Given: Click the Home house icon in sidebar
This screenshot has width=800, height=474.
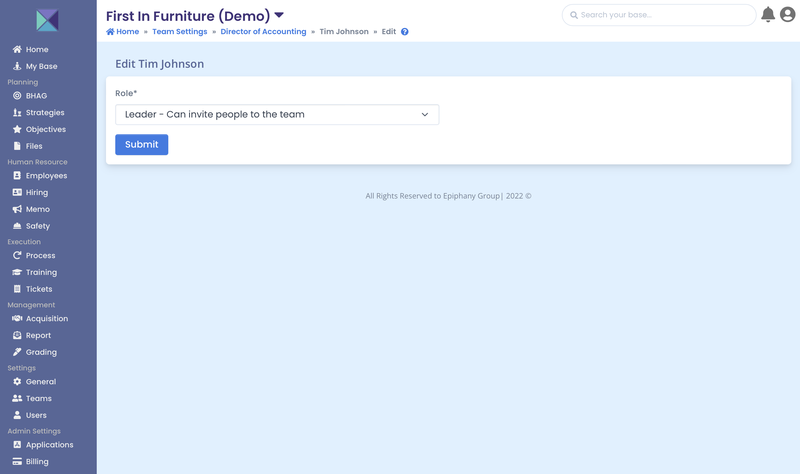Looking at the screenshot, I should [x=17, y=49].
